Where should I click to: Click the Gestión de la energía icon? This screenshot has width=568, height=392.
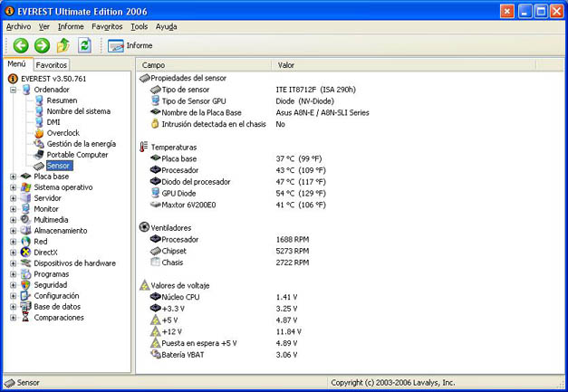(39, 144)
